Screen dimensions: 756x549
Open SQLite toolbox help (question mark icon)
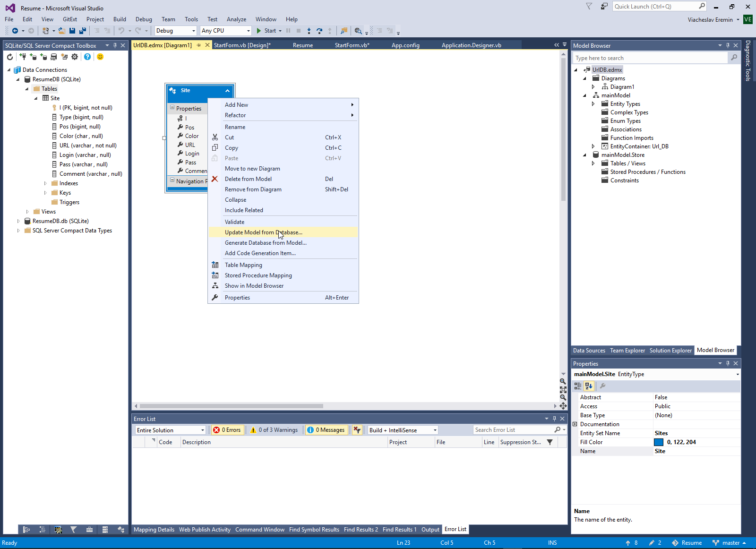(x=87, y=57)
